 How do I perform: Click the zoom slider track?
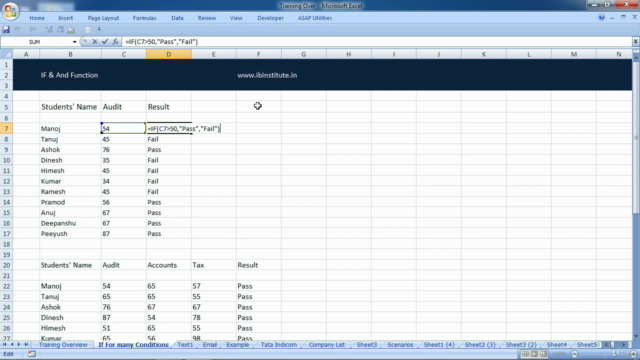[604, 354]
